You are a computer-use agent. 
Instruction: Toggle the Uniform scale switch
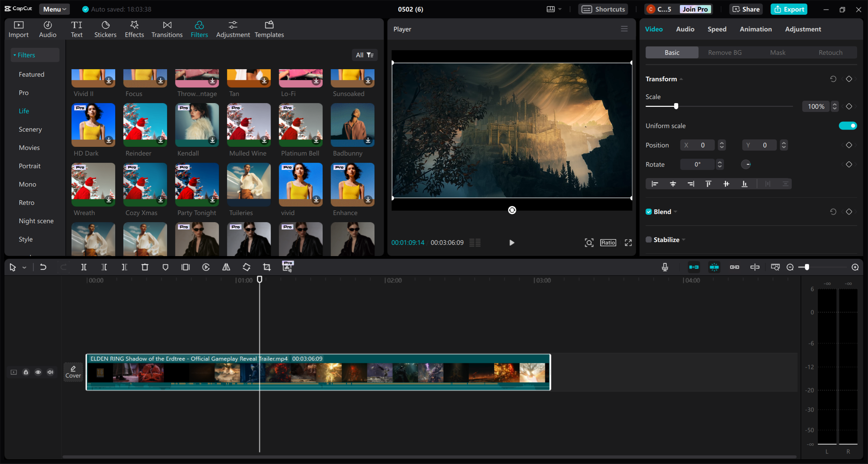848,125
